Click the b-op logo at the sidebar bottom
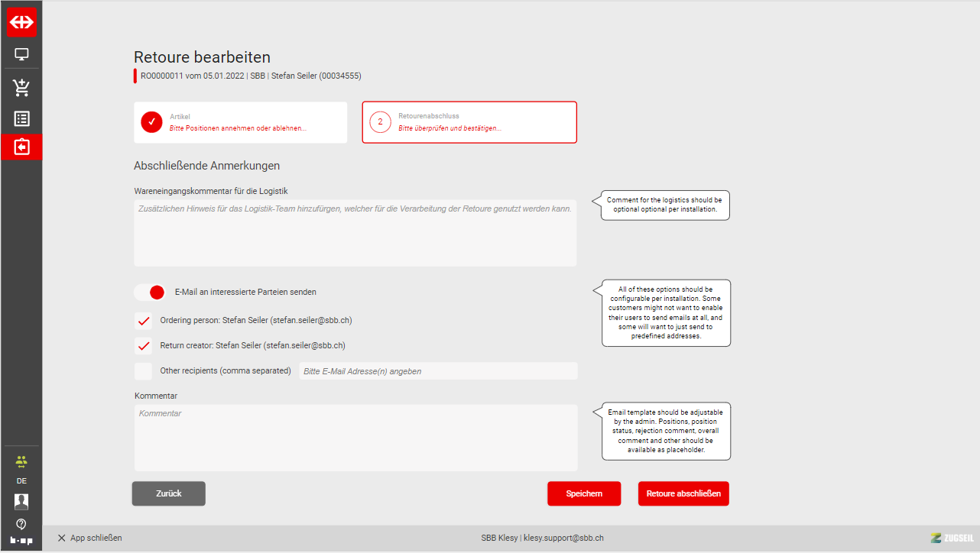980x553 pixels. pos(21,540)
